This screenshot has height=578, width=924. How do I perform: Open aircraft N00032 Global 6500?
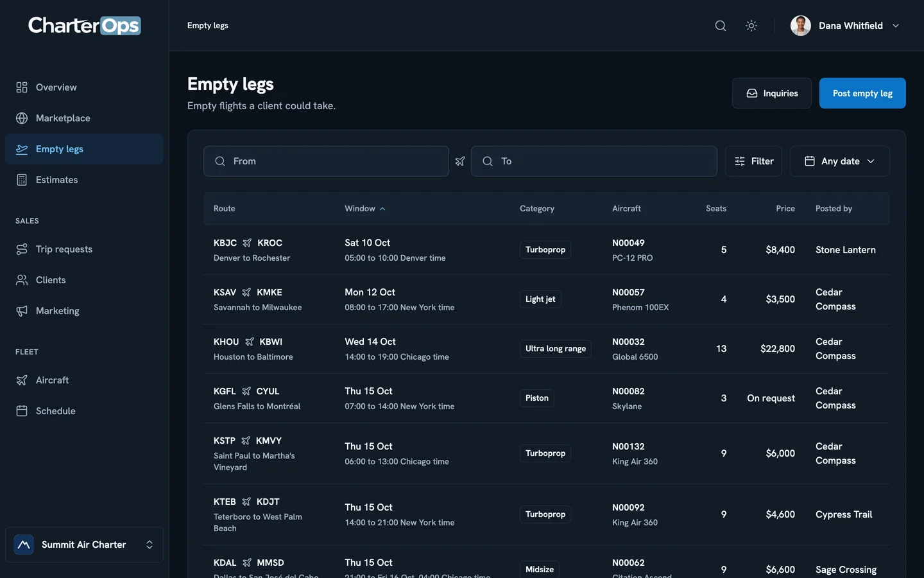click(x=635, y=349)
